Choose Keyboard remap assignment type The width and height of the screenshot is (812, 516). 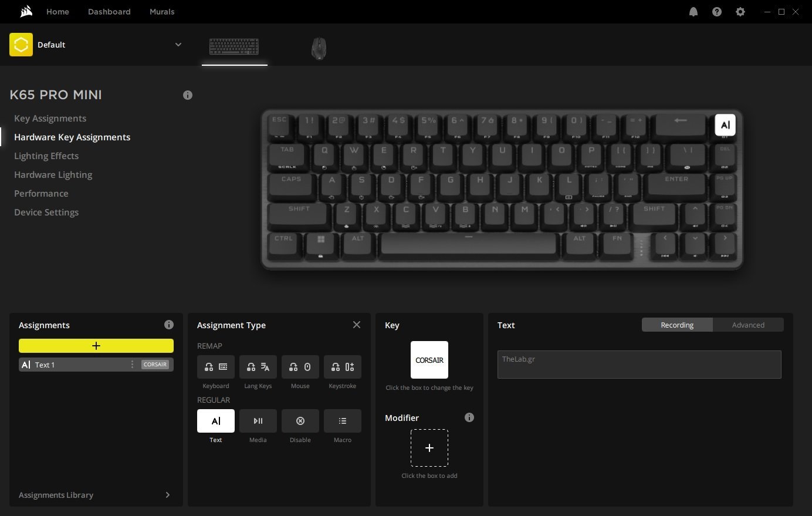click(x=216, y=367)
